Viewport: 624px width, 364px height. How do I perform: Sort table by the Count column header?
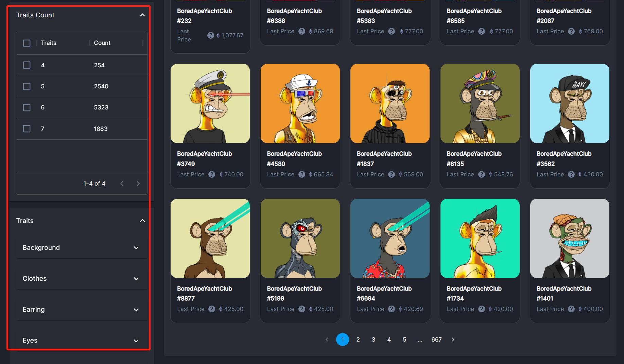(x=102, y=43)
